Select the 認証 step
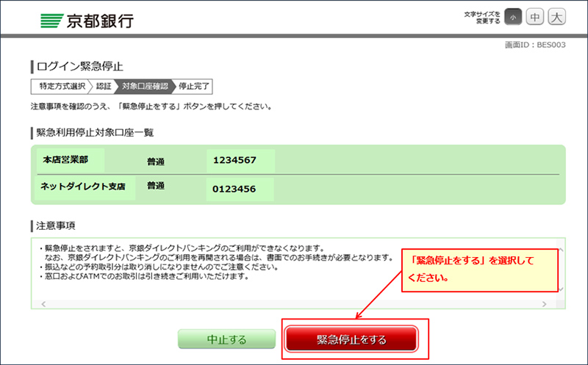This screenshot has width=588, height=365. [x=104, y=86]
